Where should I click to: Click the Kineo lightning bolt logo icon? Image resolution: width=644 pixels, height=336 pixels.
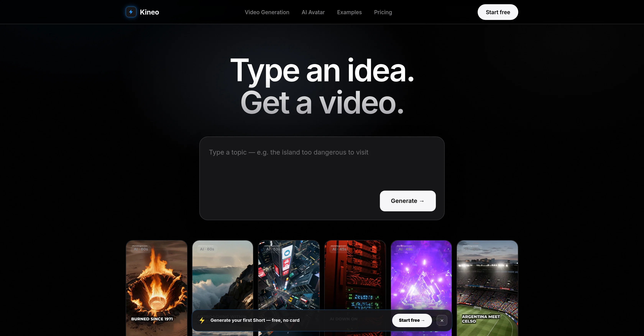[131, 12]
